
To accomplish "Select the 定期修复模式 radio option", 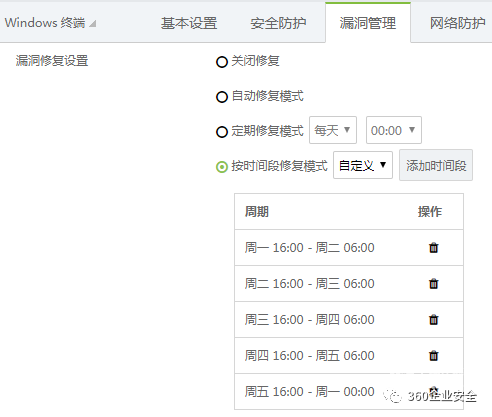I will coord(222,132).
